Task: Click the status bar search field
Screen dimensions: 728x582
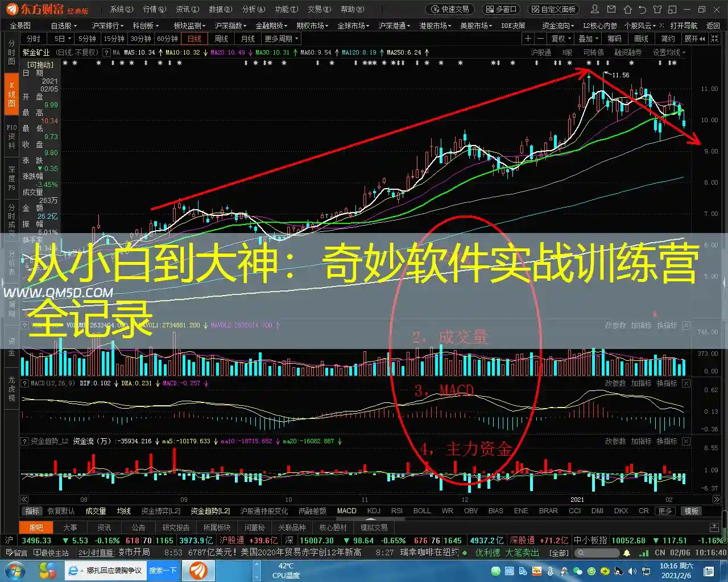Action: click(596, 552)
